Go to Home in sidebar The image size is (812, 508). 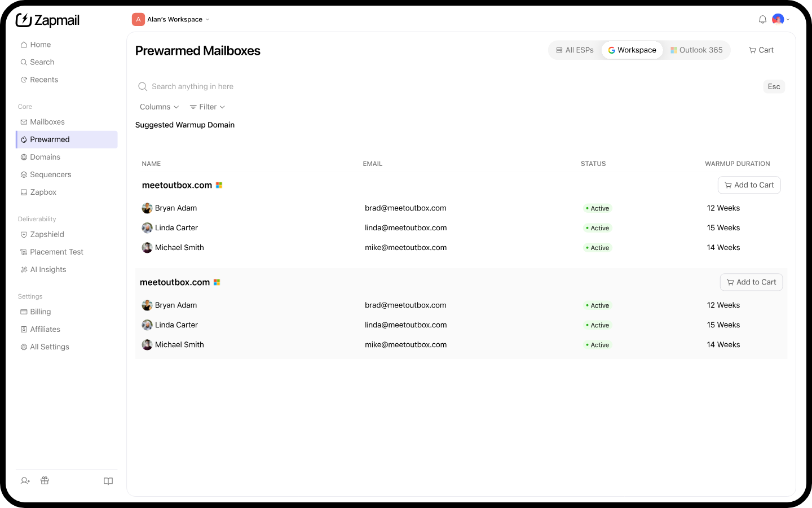67,45
